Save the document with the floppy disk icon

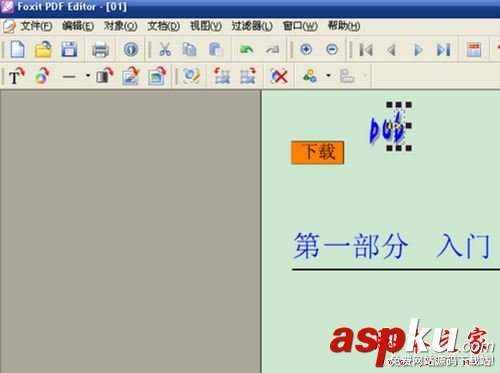[69, 50]
